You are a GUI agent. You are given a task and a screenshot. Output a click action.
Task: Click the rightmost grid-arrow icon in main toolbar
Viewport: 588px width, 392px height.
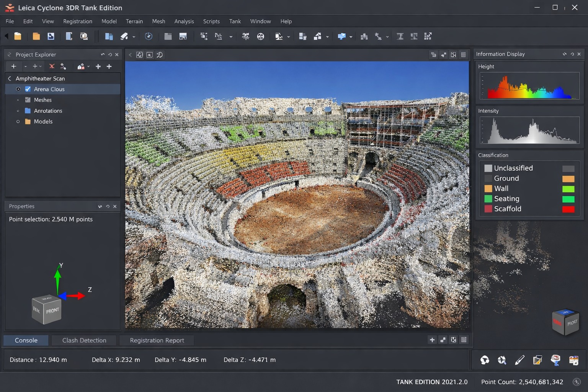pos(428,36)
